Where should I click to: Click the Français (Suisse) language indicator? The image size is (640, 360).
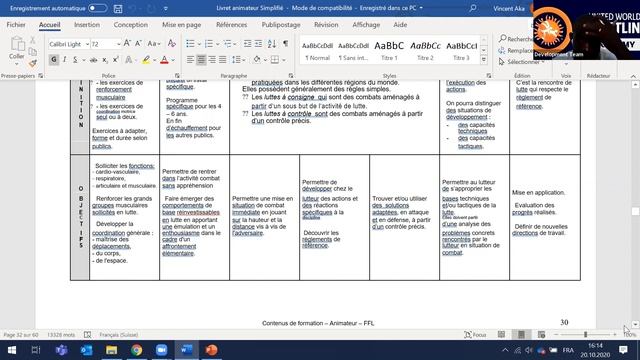(x=118, y=335)
